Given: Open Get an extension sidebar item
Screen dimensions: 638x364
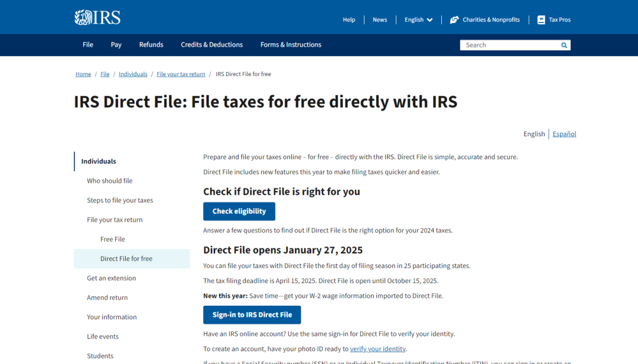Looking at the screenshot, I should (x=112, y=278).
